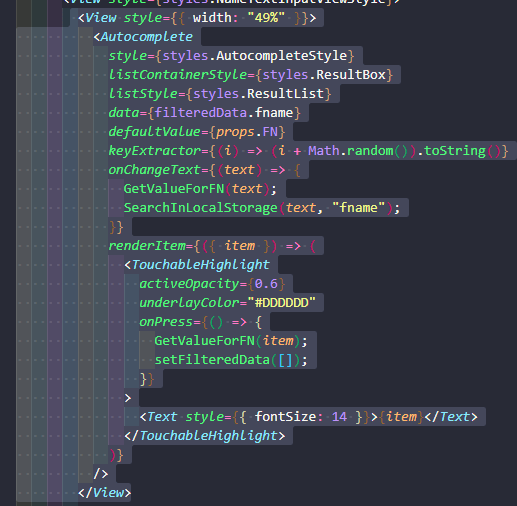Click activeOpacity attribute name
Image resolution: width=517 pixels, height=506 pixels.
pos(189,284)
